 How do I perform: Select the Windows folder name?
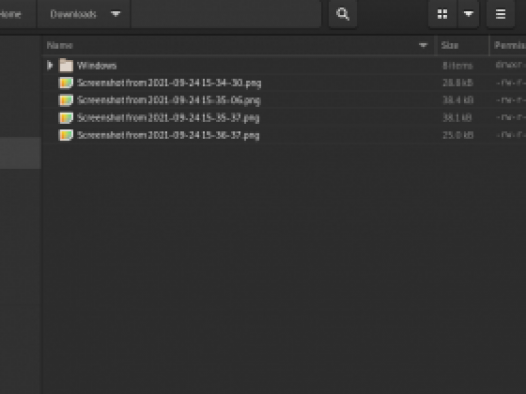point(97,66)
